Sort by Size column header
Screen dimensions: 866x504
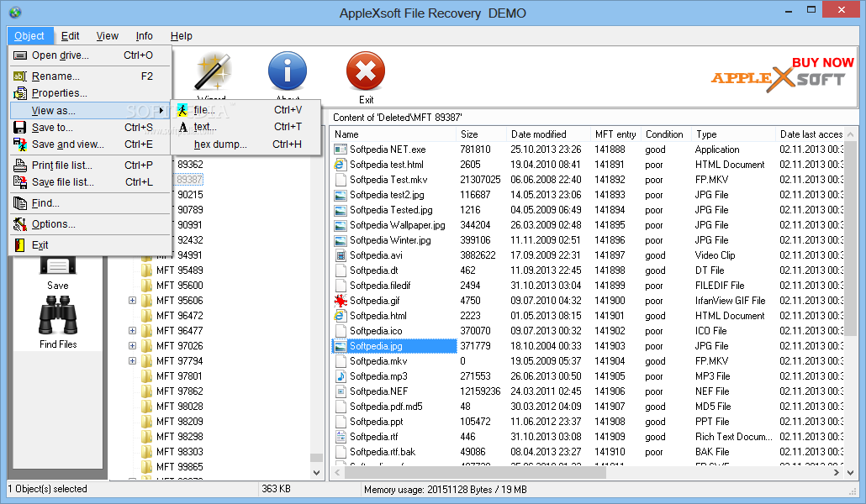(x=481, y=134)
